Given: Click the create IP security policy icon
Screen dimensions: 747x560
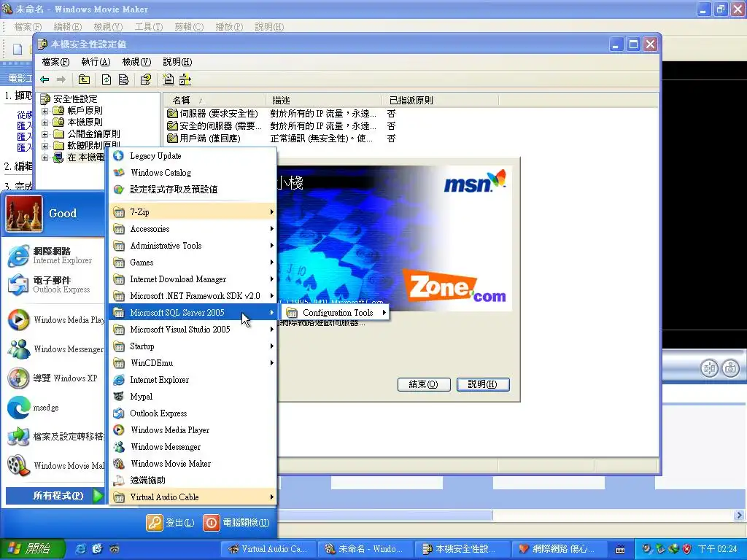Looking at the screenshot, I should tap(169, 79).
